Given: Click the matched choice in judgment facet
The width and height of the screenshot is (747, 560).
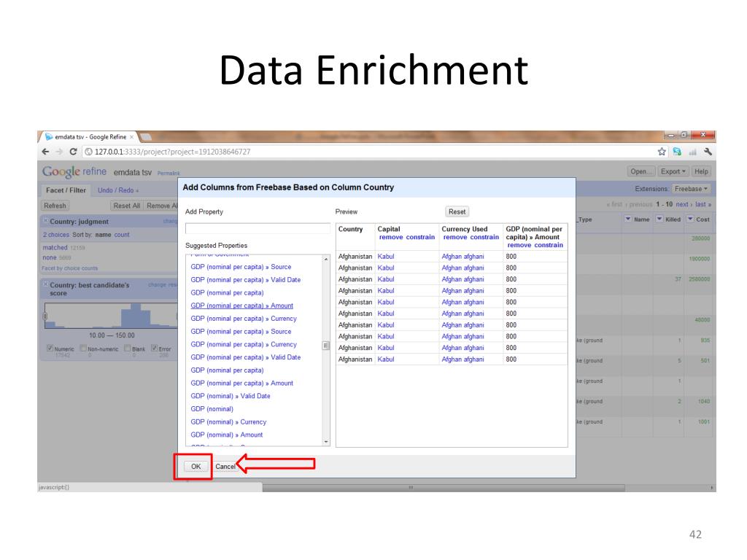Looking at the screenshot, I should coord(55,248).
